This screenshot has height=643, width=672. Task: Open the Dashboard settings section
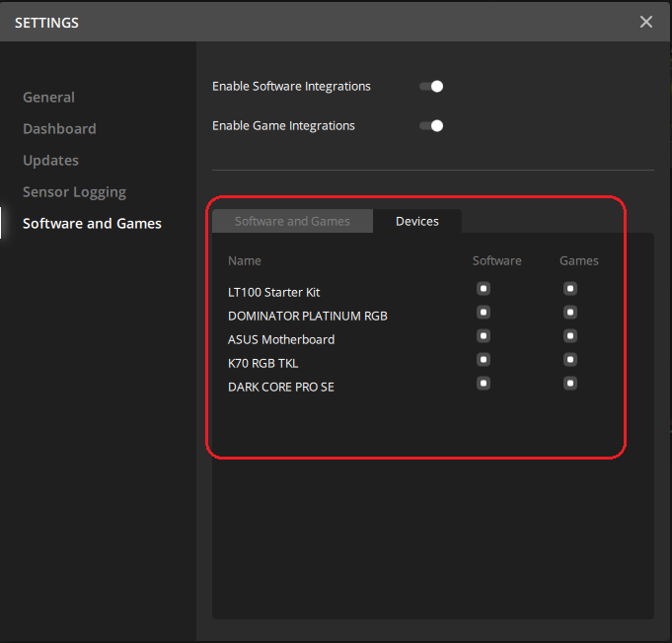coord(59,129)
